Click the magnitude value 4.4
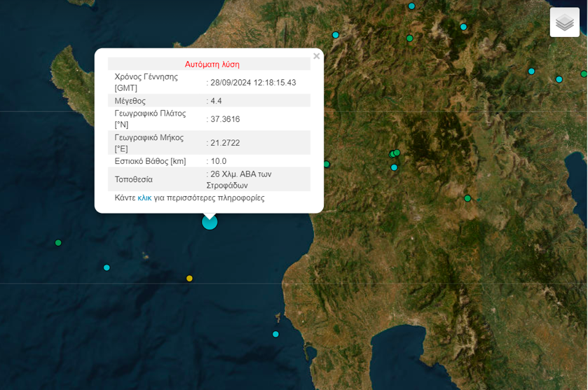 coord(216,101)
